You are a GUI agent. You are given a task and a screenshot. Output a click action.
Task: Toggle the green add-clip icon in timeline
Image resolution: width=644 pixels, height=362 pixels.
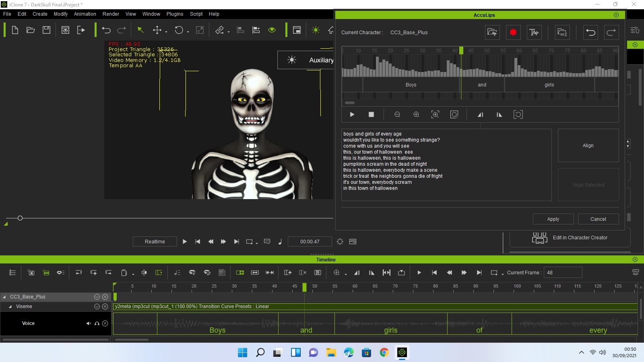click(x=240, y=273)
